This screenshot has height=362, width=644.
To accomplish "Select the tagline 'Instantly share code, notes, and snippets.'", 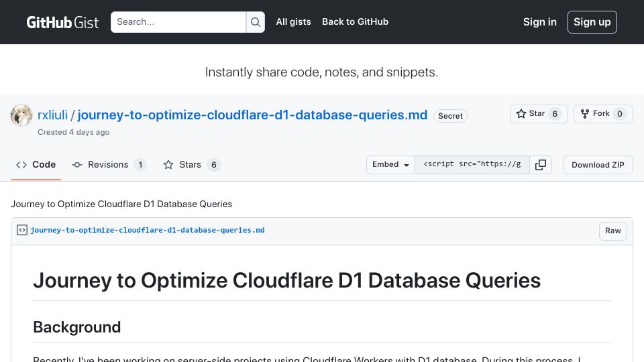I will pos(321,72).
